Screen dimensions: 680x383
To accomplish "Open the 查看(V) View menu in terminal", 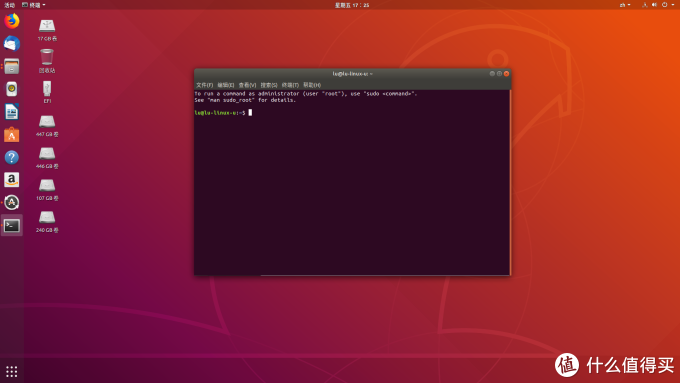I will pyautogui.click(x=247, y=85).
